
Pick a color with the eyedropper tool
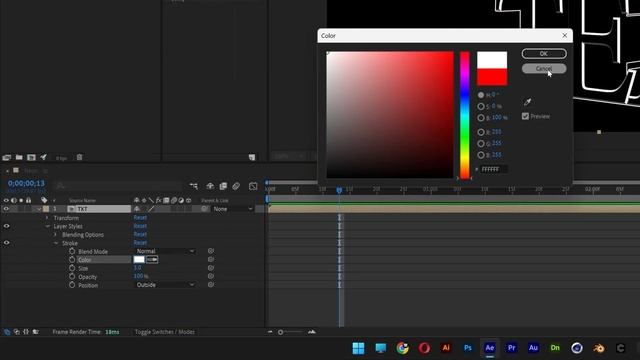point(527,102)
